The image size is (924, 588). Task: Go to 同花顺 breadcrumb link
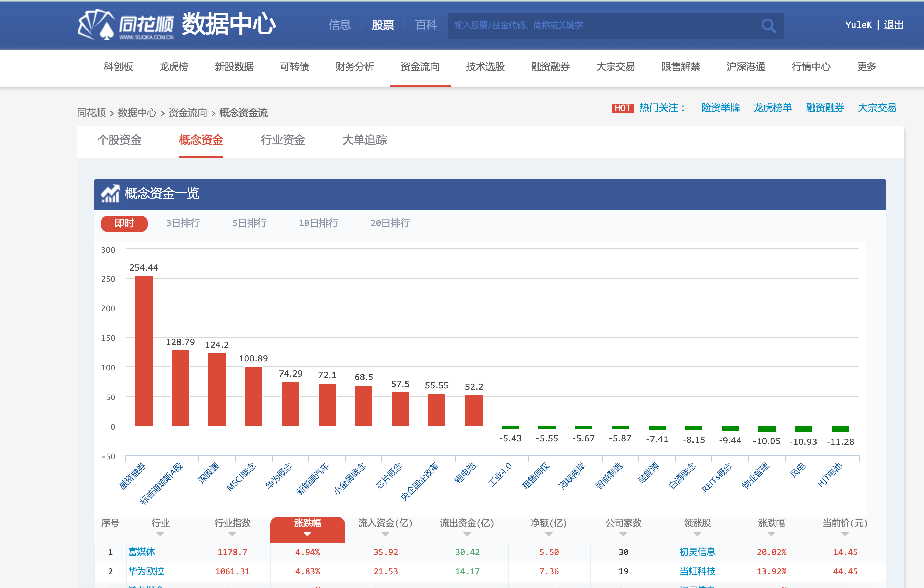[x=91, y=113]
